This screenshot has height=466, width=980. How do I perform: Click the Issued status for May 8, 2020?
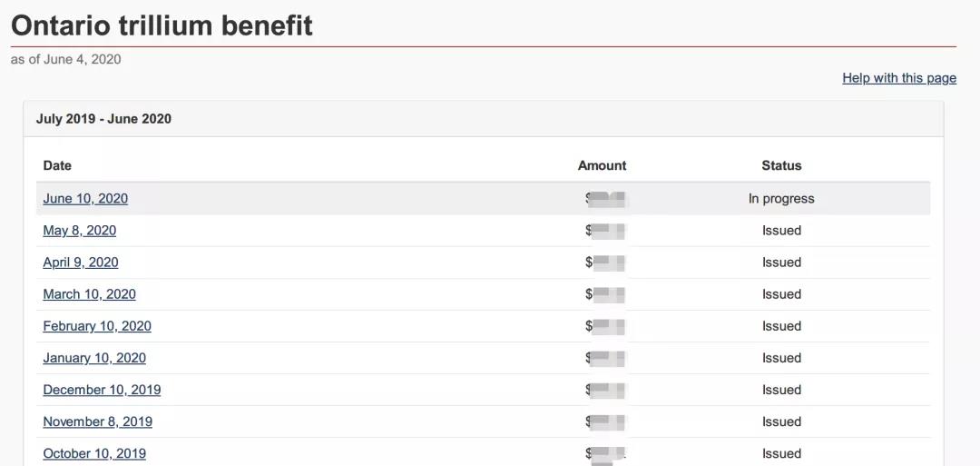pos(781,231)
